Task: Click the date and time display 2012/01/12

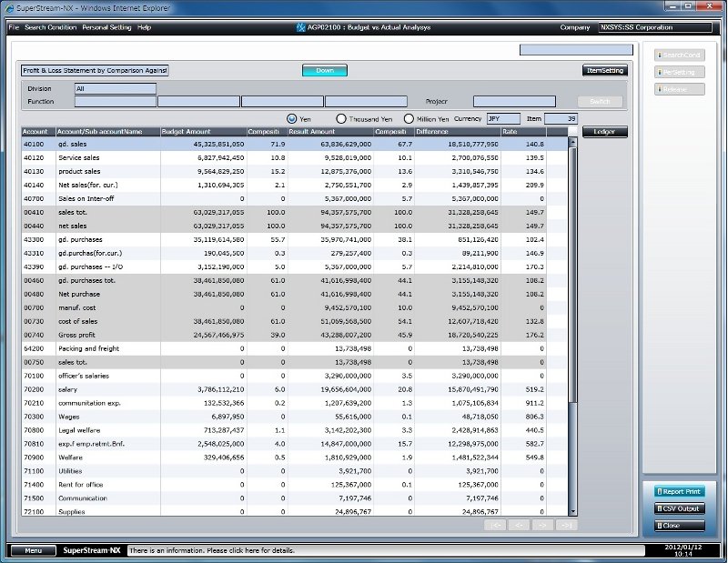Action: click(x=682, y=550)
